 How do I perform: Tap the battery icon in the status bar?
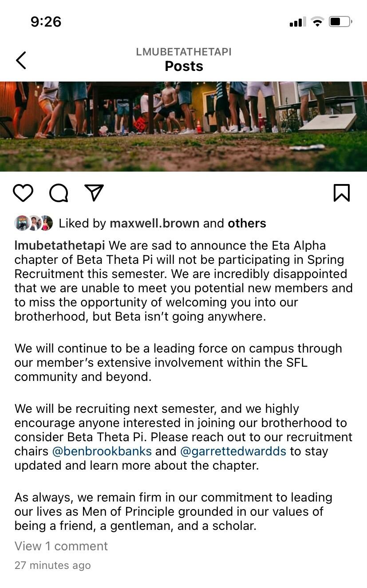340,22
